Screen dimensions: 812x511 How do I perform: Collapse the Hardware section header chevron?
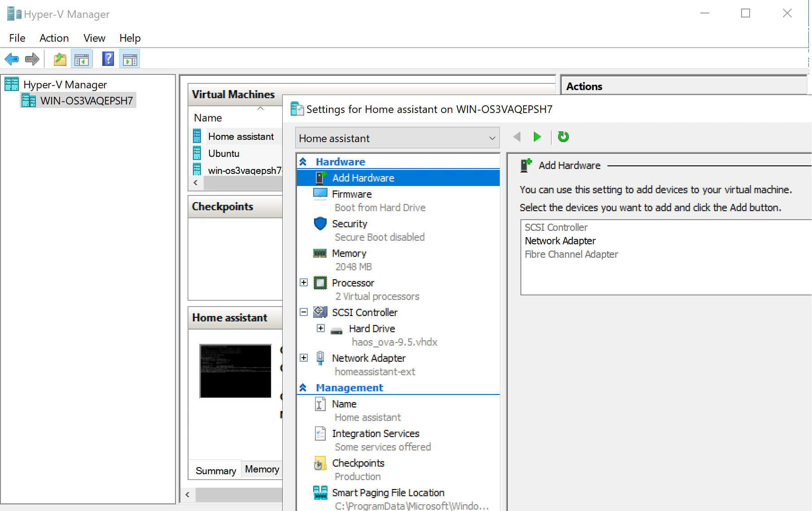(x=303, y=162)
